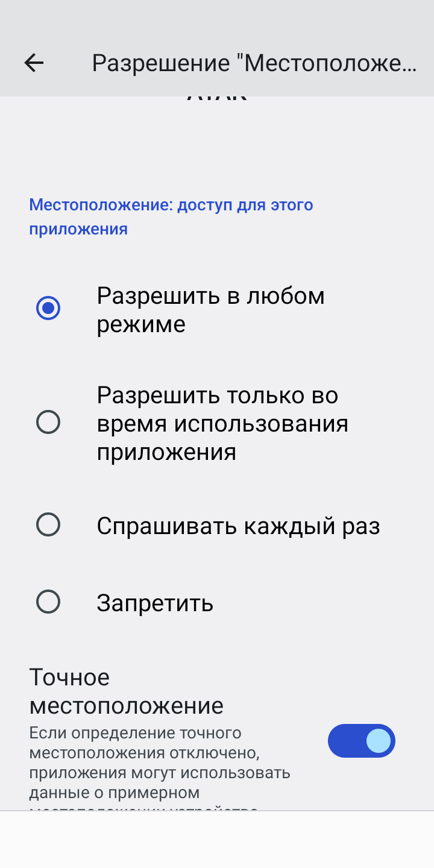Choose the 'Спрашивать каждый раз' radio button
This screenshot has width=434, height=868.
(48, 524)
